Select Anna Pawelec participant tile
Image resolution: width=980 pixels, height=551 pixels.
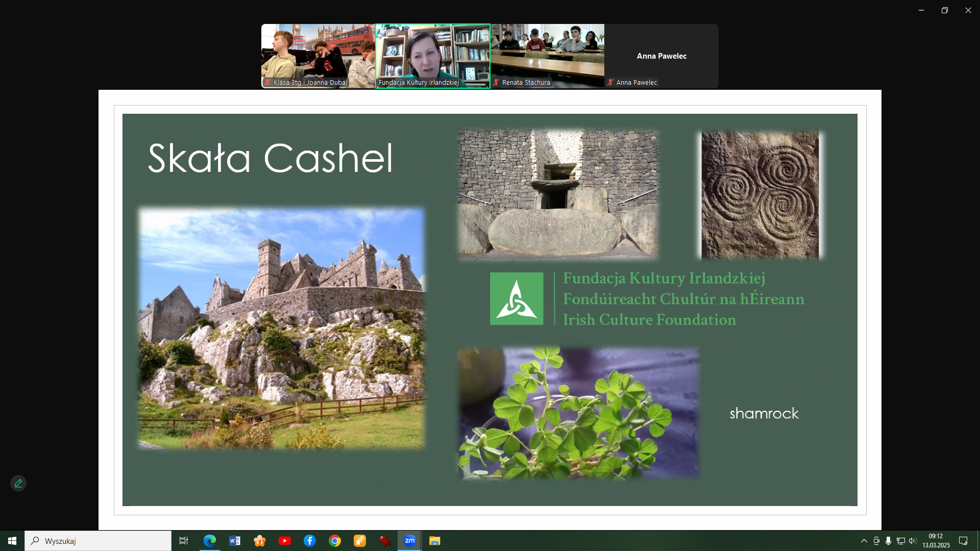click(x=661, y=56)
